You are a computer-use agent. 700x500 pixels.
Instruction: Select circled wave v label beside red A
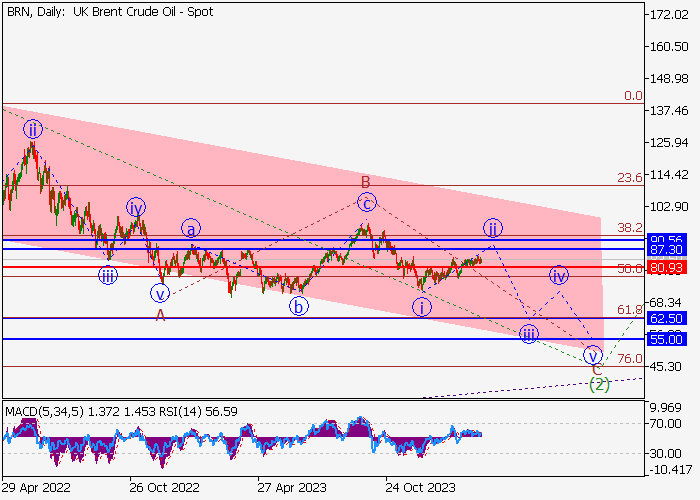(160, 294)
